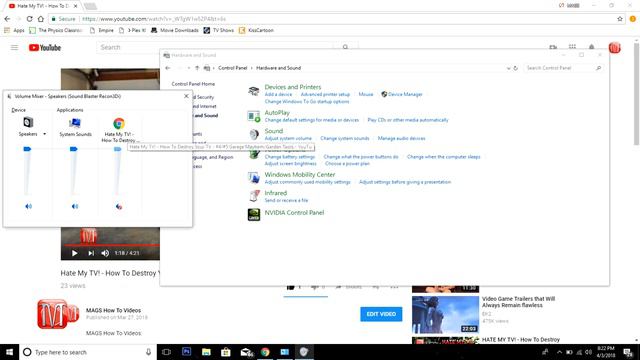Open the MAGS How To Videos channel
Image resolution: width=640 pixels, height=360 pixels.
pos(113,310)
